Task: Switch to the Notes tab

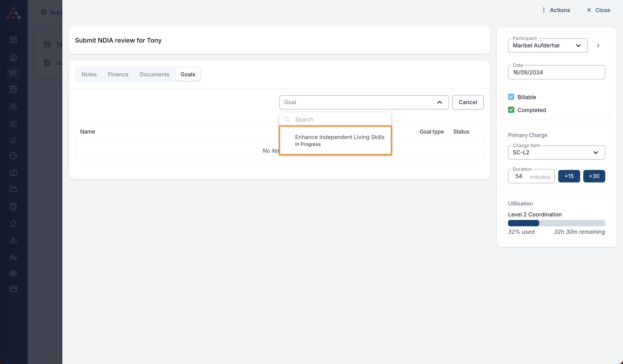Action: click(x=89, y=74)
